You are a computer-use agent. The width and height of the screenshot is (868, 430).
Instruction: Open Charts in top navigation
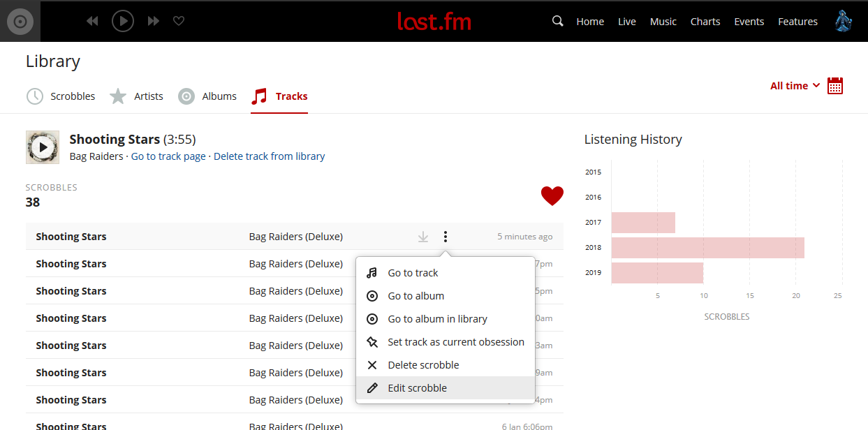705,22
